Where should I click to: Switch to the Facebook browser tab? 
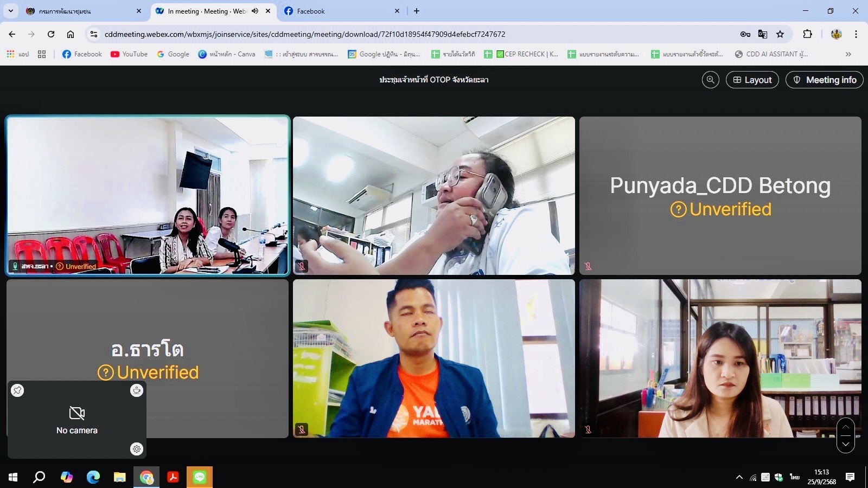pyautogui.click(x=336, y=11)
